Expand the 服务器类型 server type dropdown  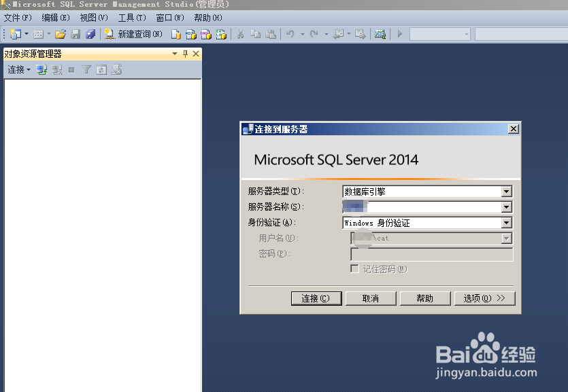(x=506, y=192)
